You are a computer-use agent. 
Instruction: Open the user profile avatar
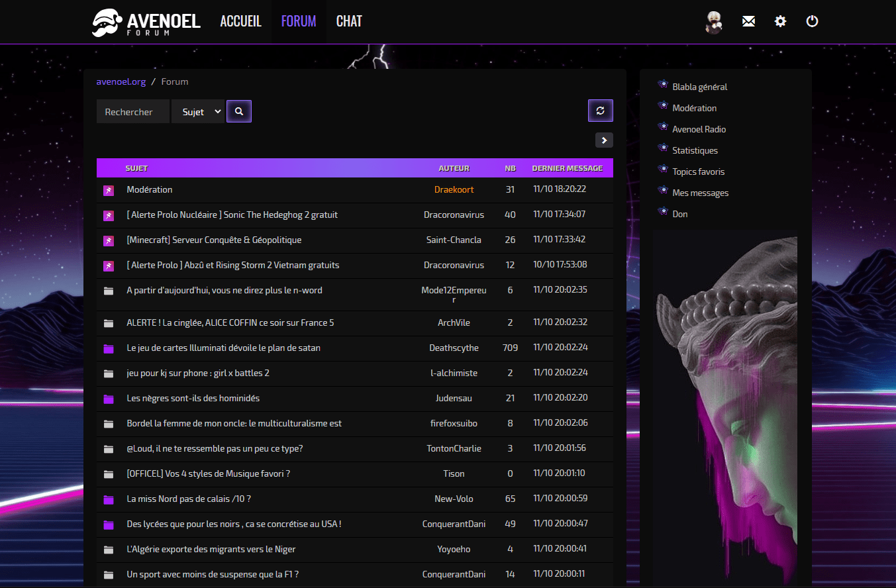[x=714, y=22]
